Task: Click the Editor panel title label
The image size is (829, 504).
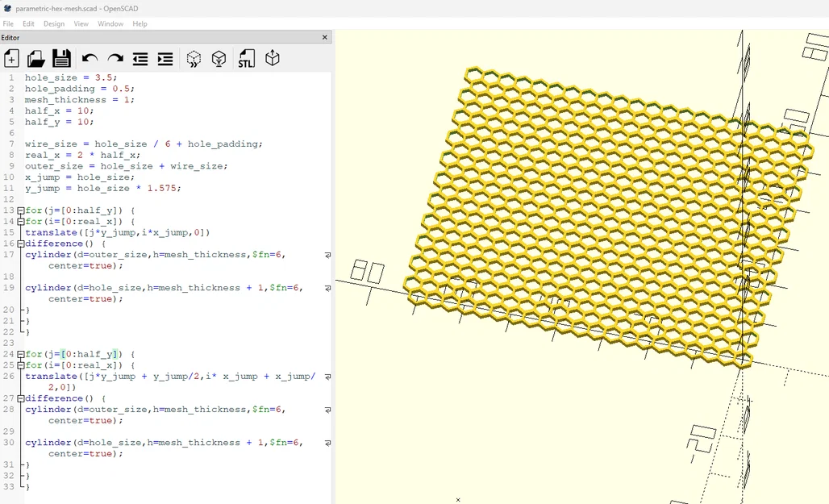Action: [10, 38]
